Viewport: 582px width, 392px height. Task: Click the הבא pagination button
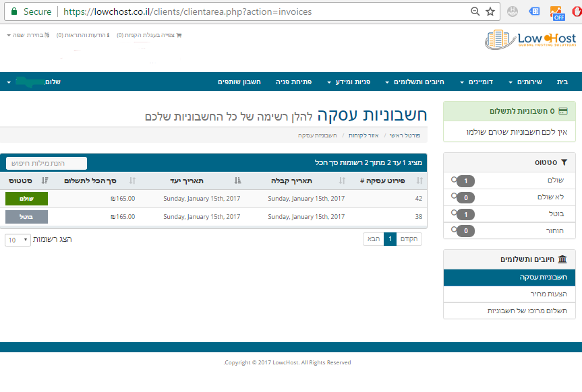pos(373,239)
